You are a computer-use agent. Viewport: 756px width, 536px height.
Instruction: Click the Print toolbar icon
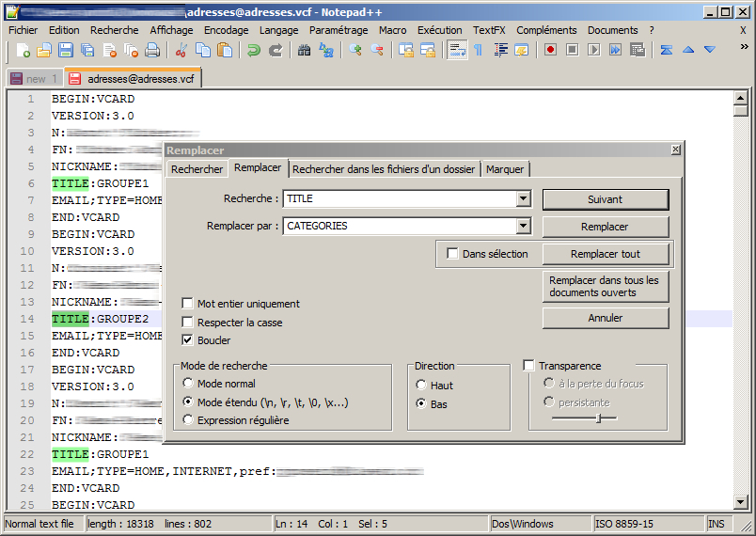152,50
